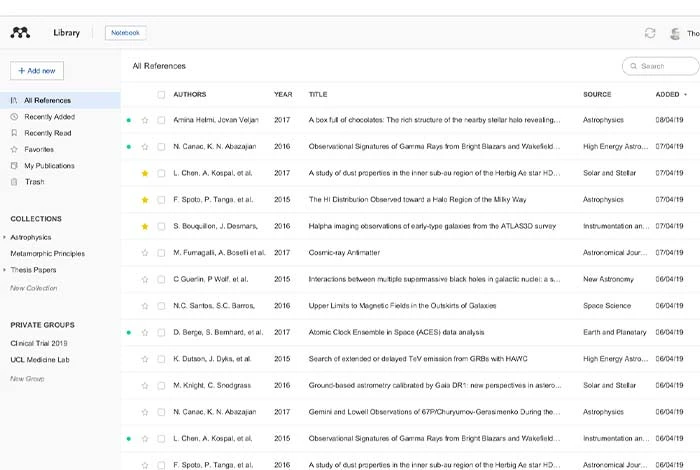Screen dimensions: 700x470
Task: Select checkbox for M. Fumagalli row
Action: click(x=161, y=253)
